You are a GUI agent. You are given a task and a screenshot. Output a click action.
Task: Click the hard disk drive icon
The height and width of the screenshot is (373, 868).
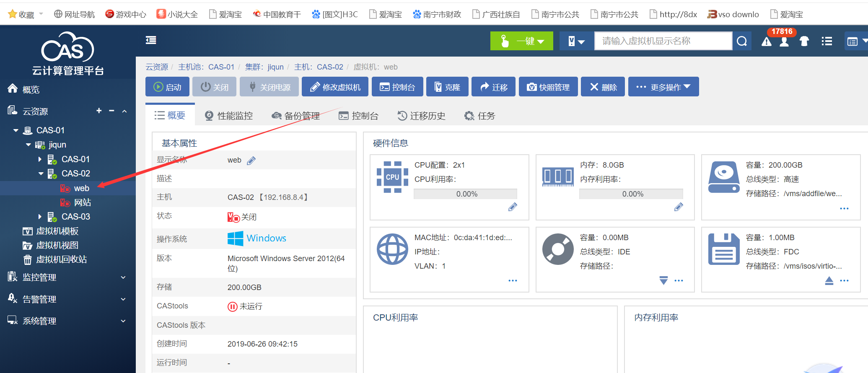coord(724,177)
